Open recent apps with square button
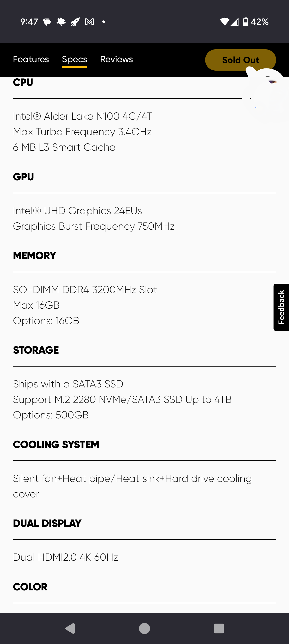289x644 pixels. 218,628
